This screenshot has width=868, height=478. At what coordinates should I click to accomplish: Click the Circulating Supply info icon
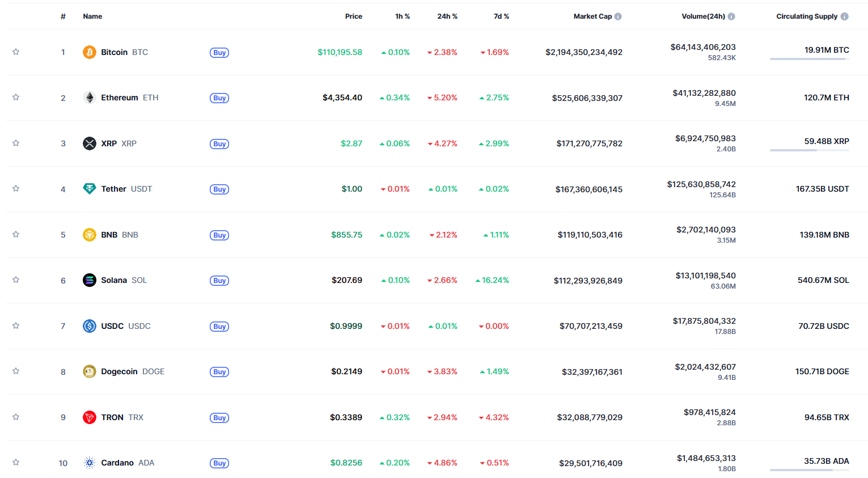pyautogui.click(x=844, y=16)
